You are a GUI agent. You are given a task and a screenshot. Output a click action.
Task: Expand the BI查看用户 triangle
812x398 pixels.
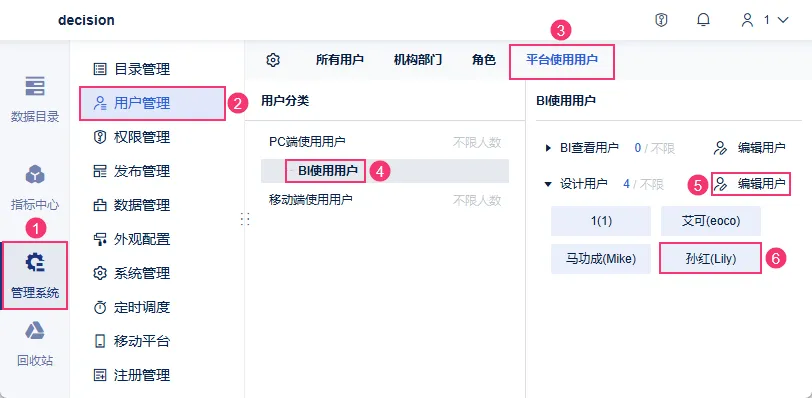tap(548, 149)
